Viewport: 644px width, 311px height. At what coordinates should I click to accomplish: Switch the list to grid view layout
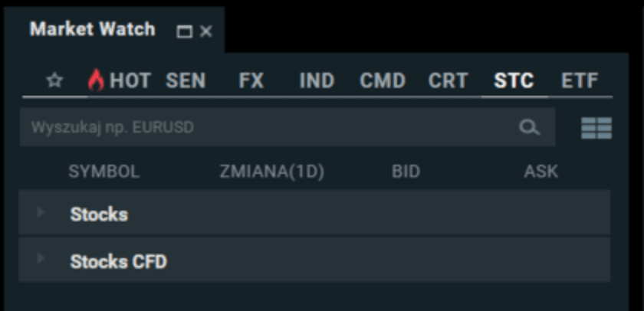tap(596, 128)
